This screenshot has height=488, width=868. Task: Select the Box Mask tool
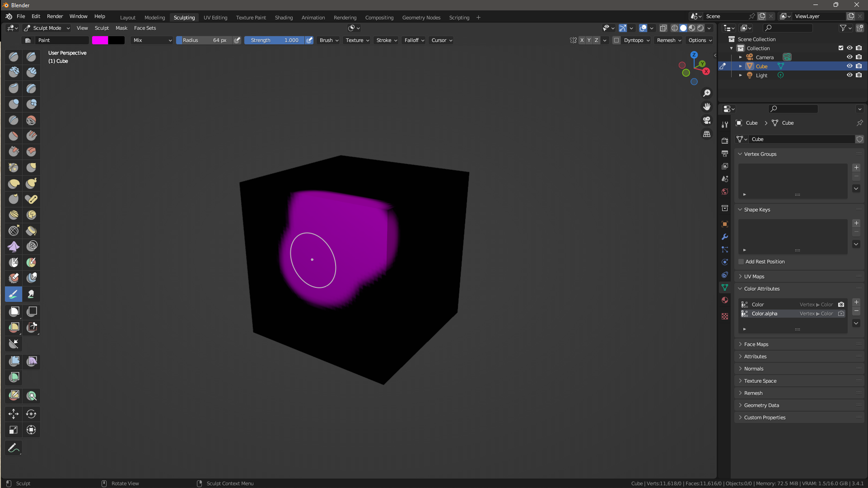pos(14,311)
